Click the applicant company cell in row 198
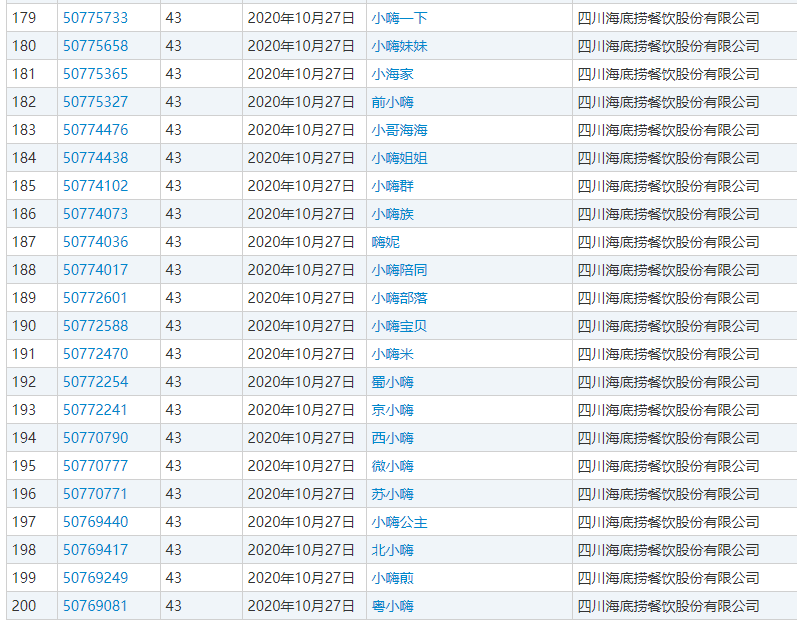The width and height of the screenshot is (797, 621). click(668, 550)
